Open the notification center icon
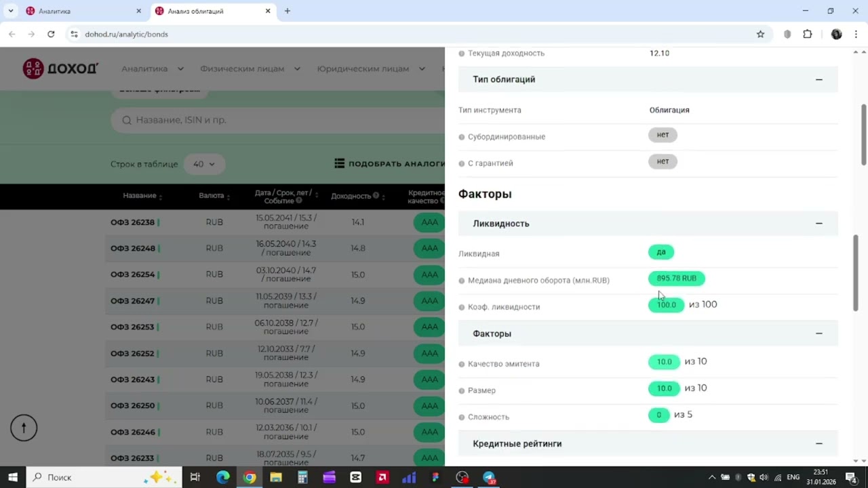The image size is (868, 488). point(851,477)
